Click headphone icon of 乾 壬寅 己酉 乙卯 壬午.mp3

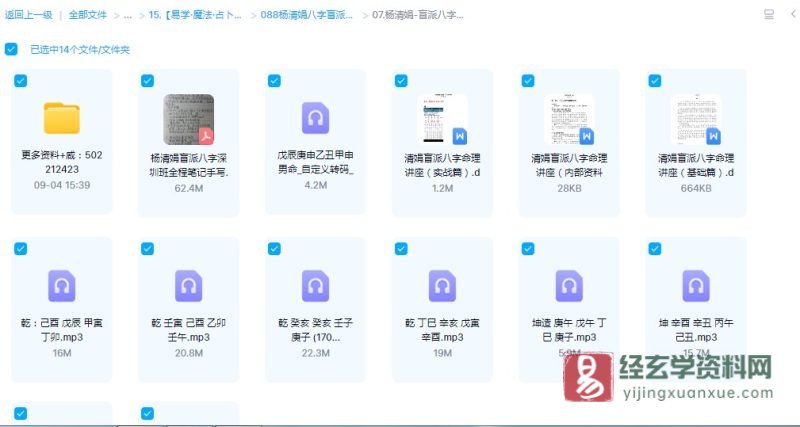click(x=188, y=286)
